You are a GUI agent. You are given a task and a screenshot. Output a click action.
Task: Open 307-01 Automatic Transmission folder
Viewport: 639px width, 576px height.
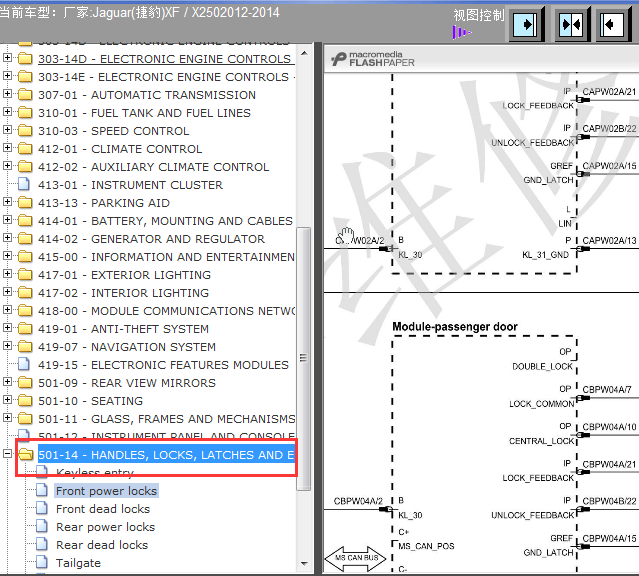(x=147, y=95)
